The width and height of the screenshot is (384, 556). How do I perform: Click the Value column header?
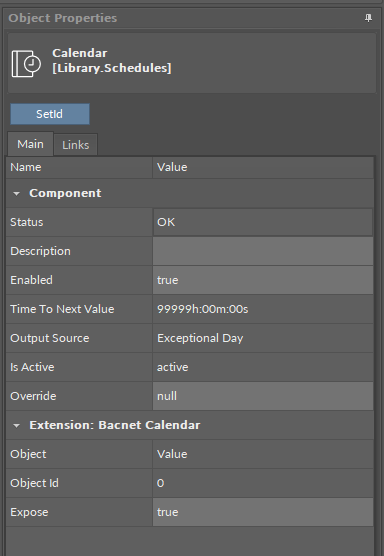pos(263,167)
